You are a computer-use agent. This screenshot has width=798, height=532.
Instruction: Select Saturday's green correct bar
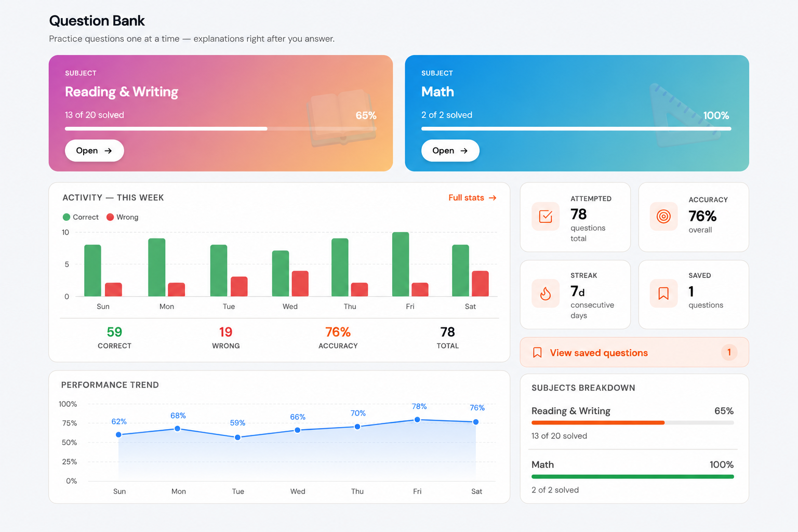pyautogui.click(x=461, y=271)
